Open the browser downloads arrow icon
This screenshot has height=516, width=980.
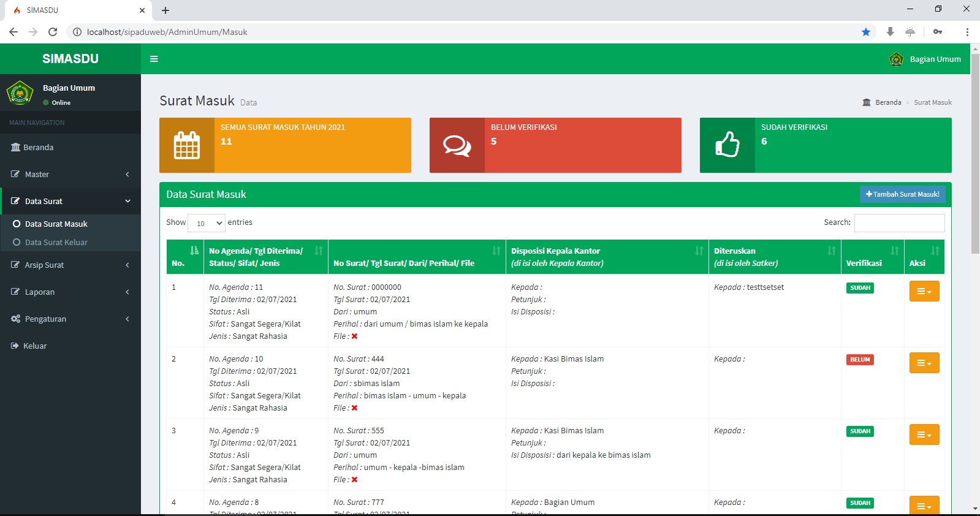coord(890,32)
